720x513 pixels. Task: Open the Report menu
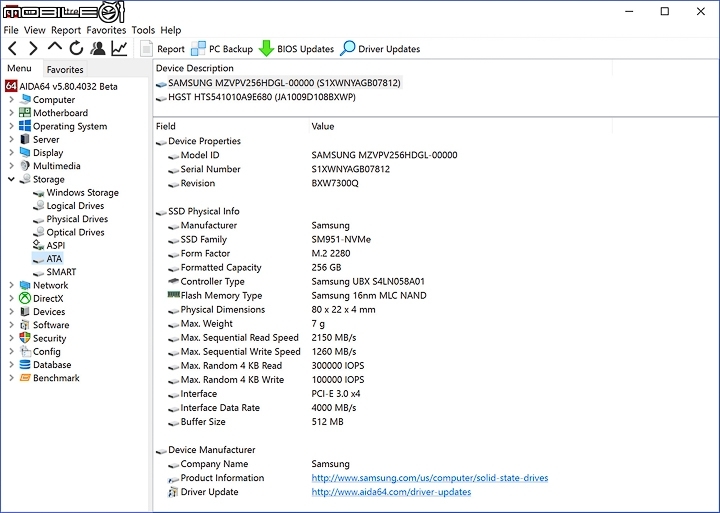click(66, 30)
